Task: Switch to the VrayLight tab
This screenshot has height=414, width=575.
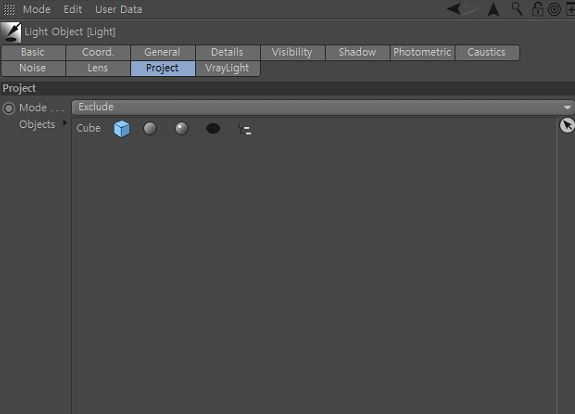Action: pos(227,68)
